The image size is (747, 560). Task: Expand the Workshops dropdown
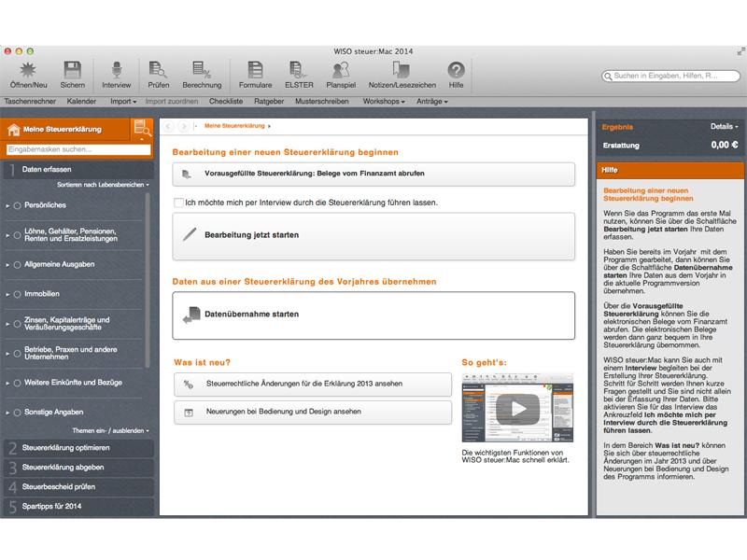click(384, 102)
